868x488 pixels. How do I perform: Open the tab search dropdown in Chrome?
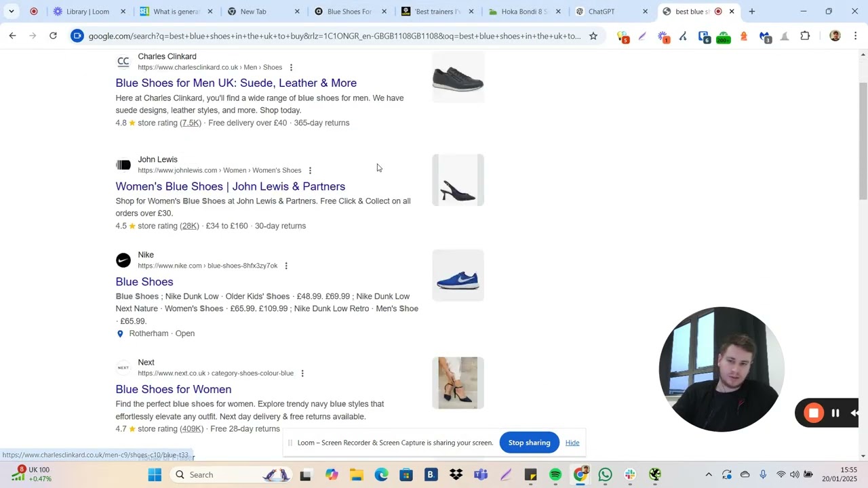click(x=12, y=12)
